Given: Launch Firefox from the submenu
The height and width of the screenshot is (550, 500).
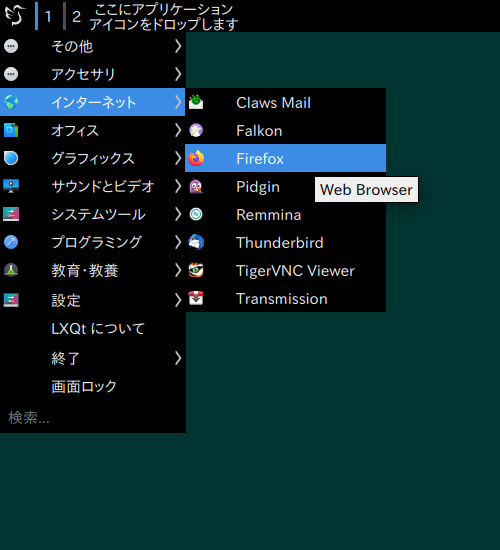Looking at the screenshot, I should click(285, 158).
